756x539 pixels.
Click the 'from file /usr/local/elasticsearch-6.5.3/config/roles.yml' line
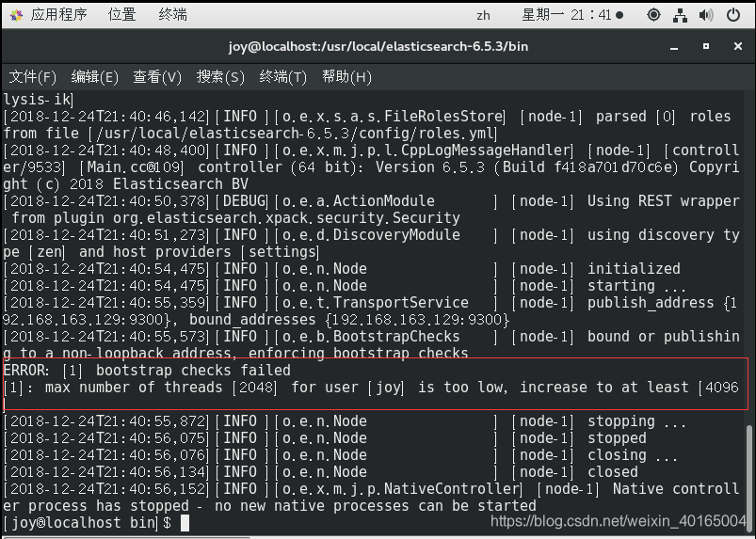250,133
